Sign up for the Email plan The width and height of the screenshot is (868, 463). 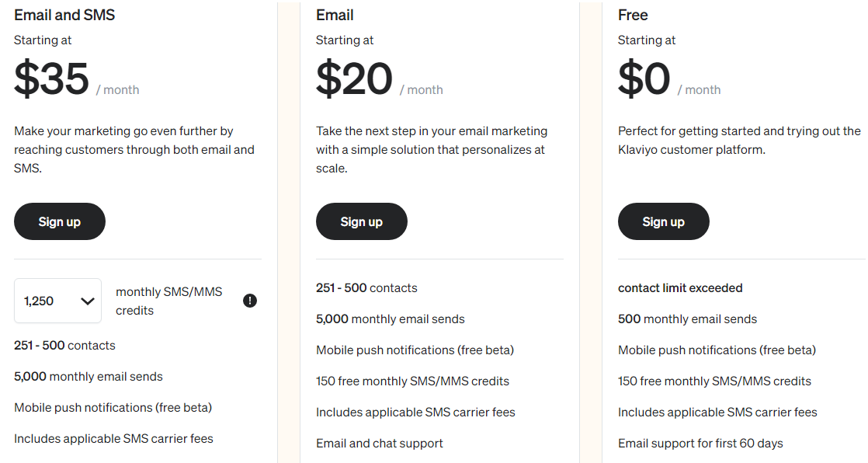click(362, 221)
